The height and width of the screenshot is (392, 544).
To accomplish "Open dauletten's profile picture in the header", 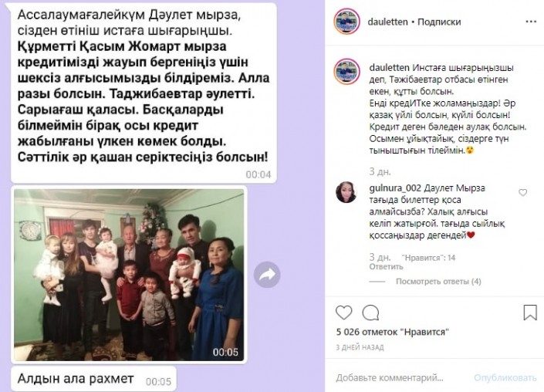I will [346, 22].
